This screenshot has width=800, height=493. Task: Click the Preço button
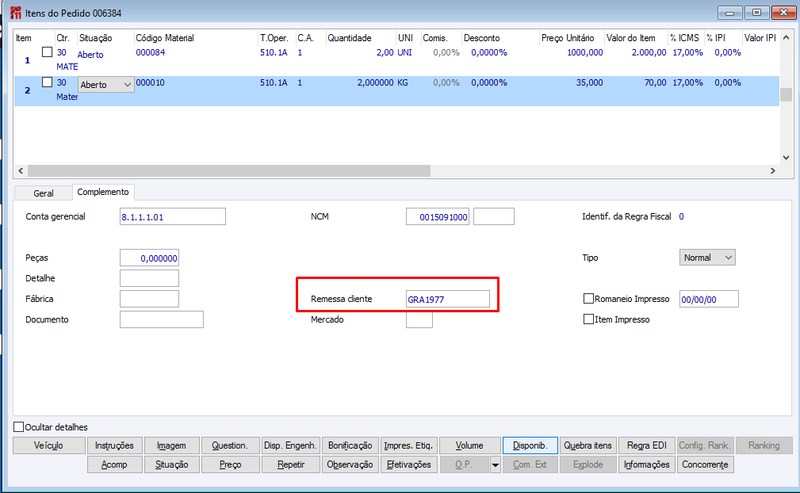pyautogui.click(x=230, y=465)
